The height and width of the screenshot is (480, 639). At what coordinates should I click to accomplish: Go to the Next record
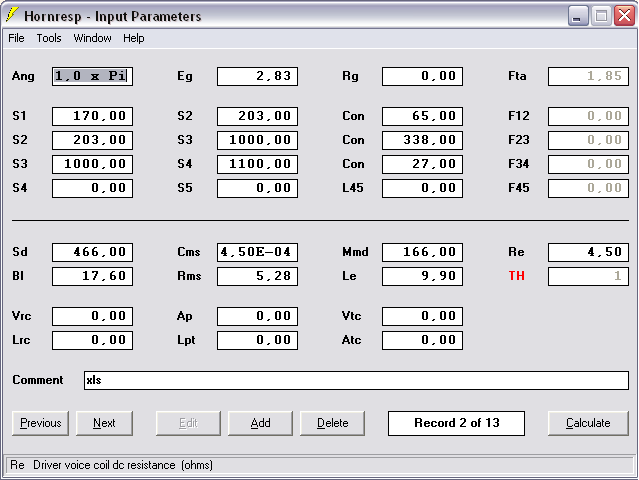coord(104,423)
